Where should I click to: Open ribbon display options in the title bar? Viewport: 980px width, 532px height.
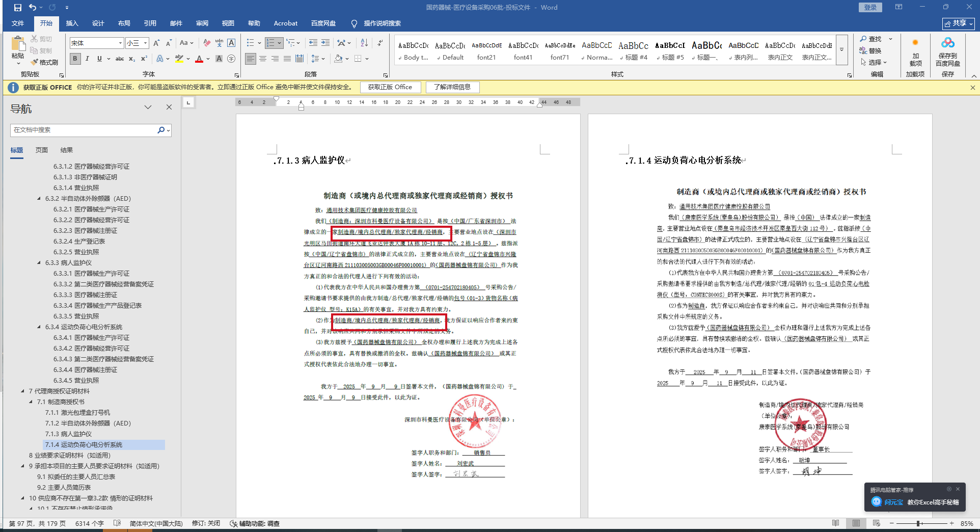click(x=899, y=7)
